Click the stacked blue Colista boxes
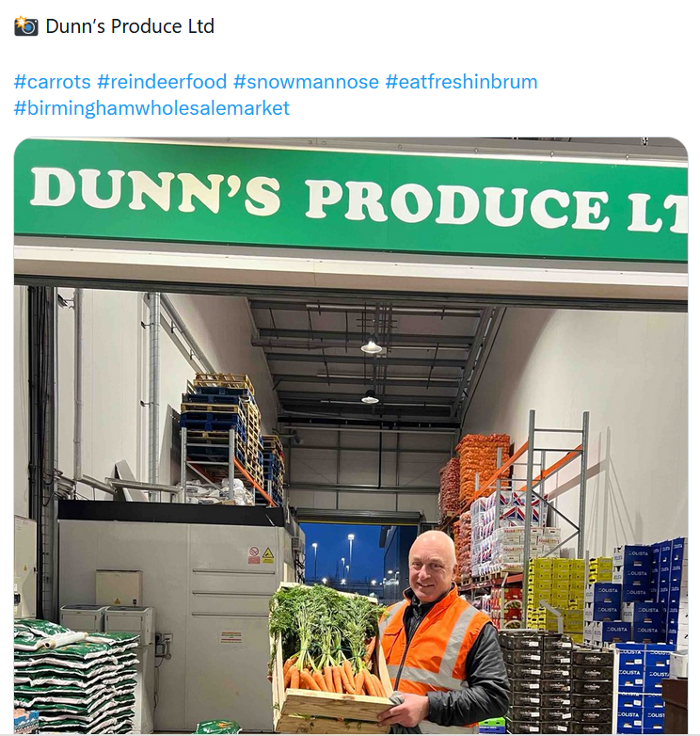The image size is (700, 736). pyautogui.click(x=647, y=632)
